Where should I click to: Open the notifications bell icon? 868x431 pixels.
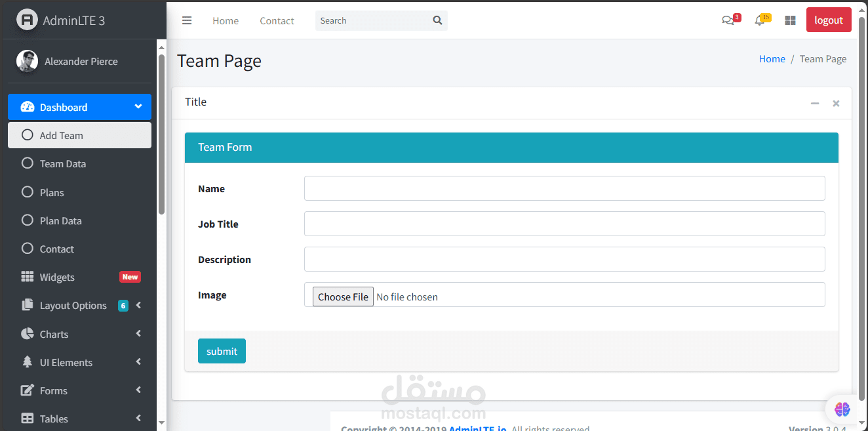point(760,20)
